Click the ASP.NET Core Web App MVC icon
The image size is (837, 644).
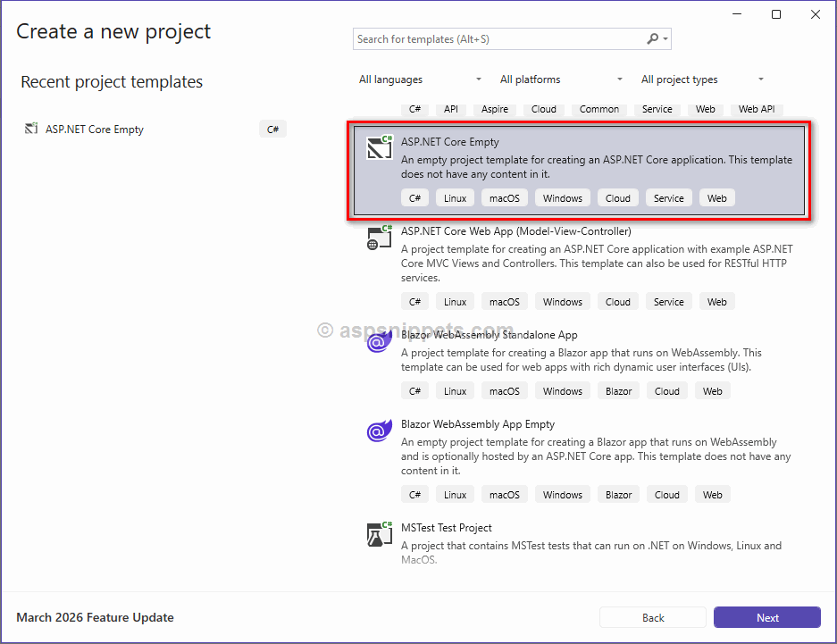(x=379, y=237)
